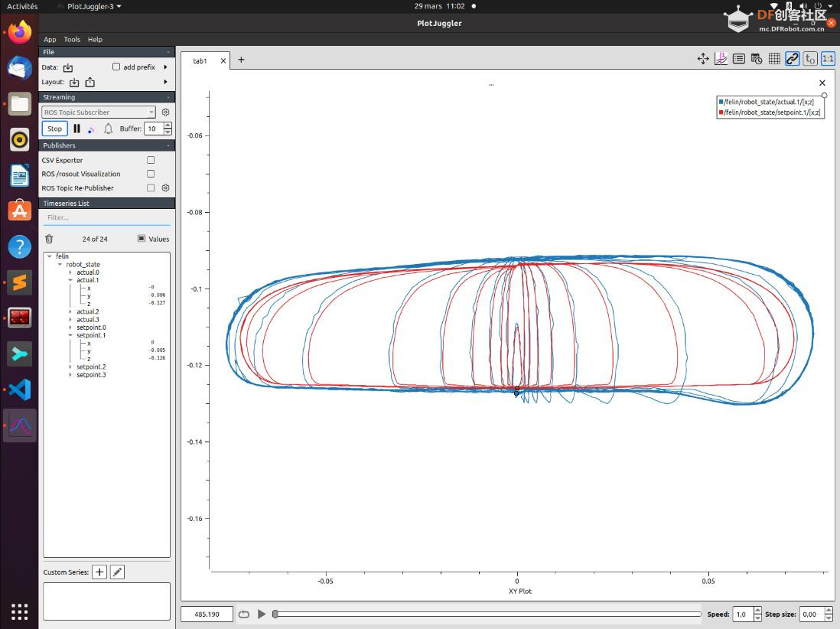Image resolution: width=840 pixels, height=629 pixels.
Task: Expand the Data row arrow
Action: click(x=165, y=67)
